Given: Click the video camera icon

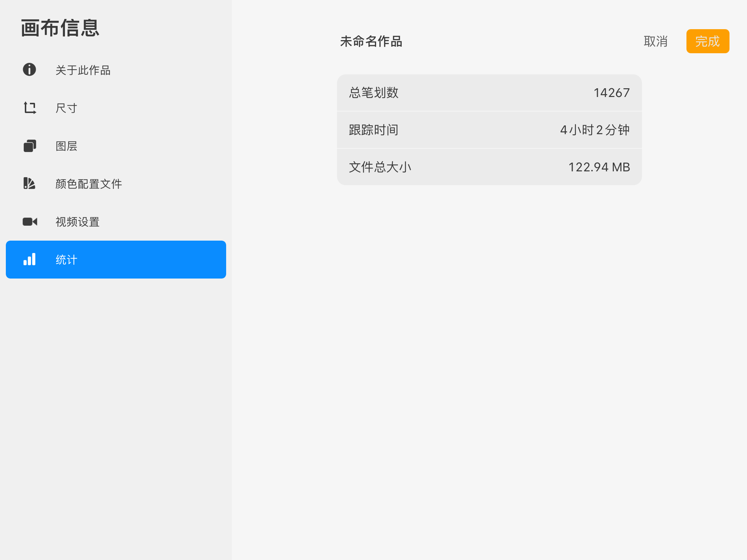Looking at the screenshot, I should coord(30,222).
